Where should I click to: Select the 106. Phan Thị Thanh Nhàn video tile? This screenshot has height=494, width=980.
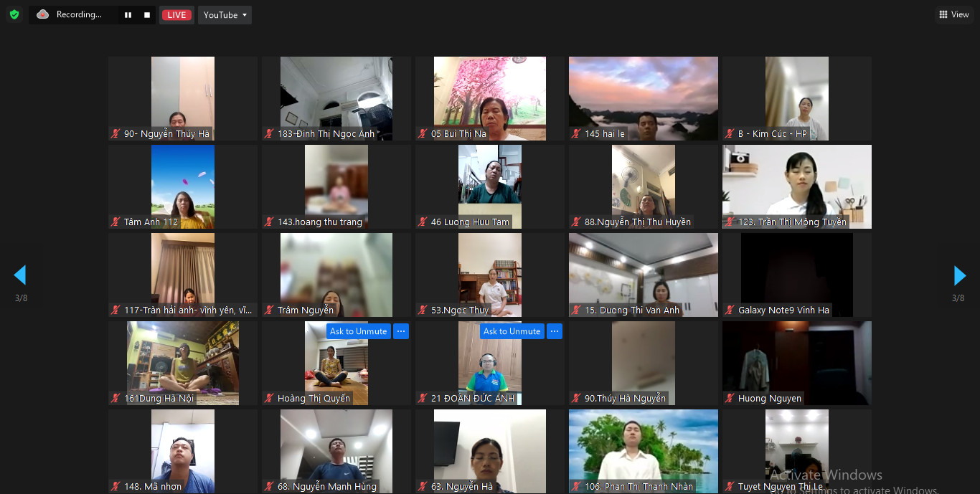pos(644,451)
